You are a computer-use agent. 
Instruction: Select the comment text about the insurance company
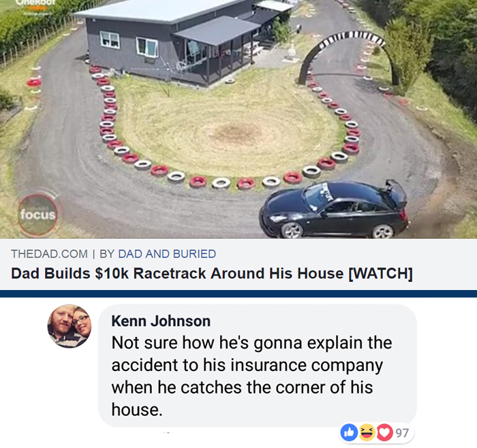[251, 376]
